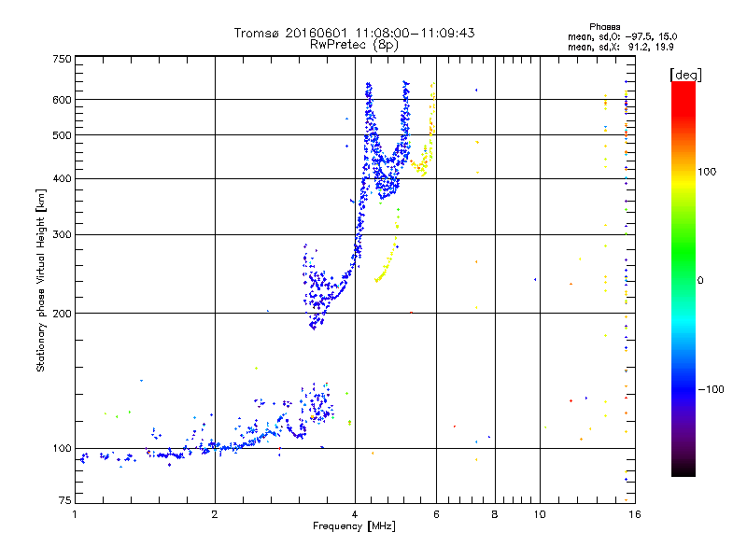Click the 'Stationary phase Virtual Height [km]' axis title

[x=41, y=280]
